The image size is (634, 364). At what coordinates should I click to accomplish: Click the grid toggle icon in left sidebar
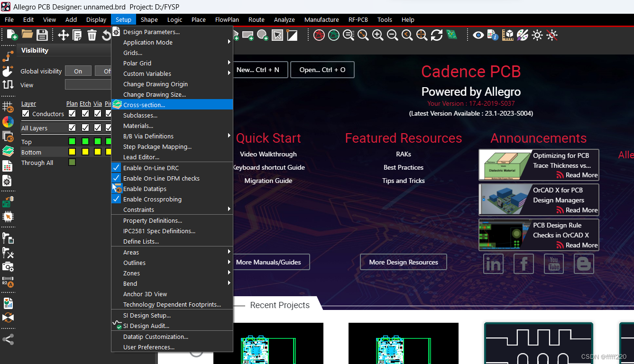click(x=8, y=107)
